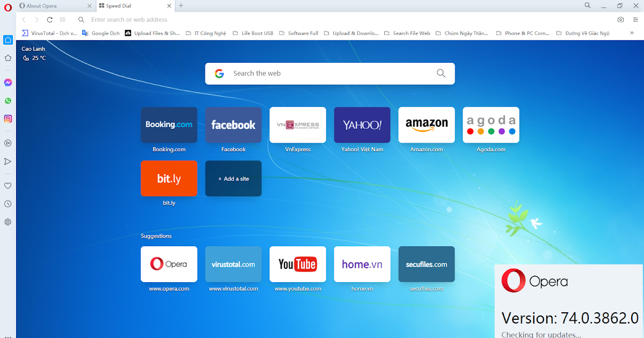The height and width of the screenshot is (338, 644).
Task: Open the virustotal.com suggestion tile
Action: 233,264
